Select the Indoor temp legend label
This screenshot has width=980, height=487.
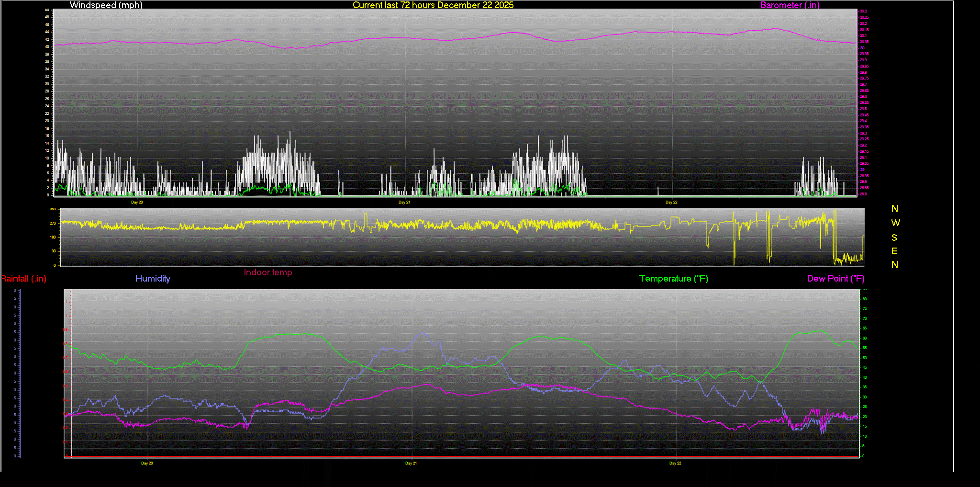click(267, 272)
